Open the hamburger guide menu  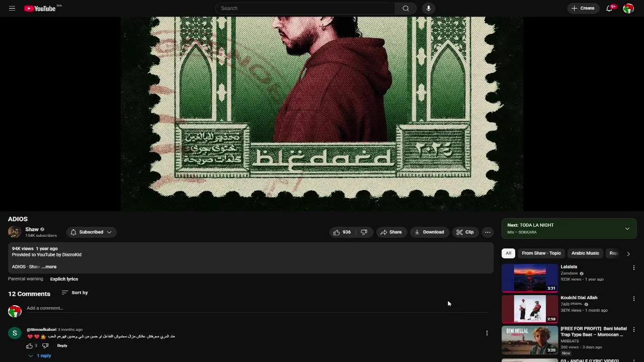coord(12,8)
